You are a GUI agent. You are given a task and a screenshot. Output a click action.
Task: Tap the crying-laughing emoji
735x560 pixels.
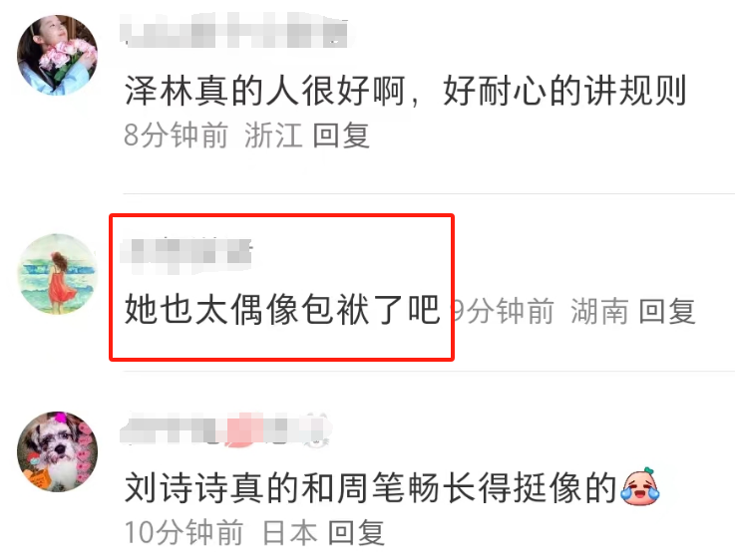(x=640, y=487)
